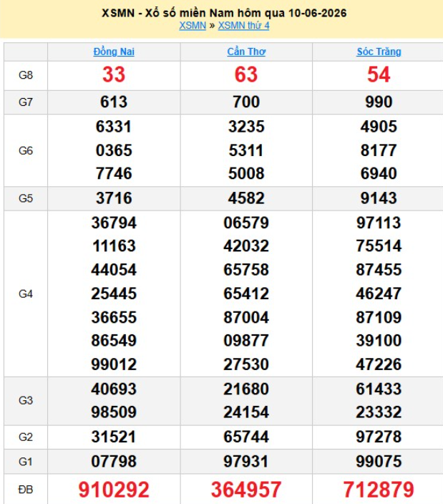The width and height of the screenshot is (443, 504).
Task: Select the G4 number 36794
Action: (x=114, y=223)
